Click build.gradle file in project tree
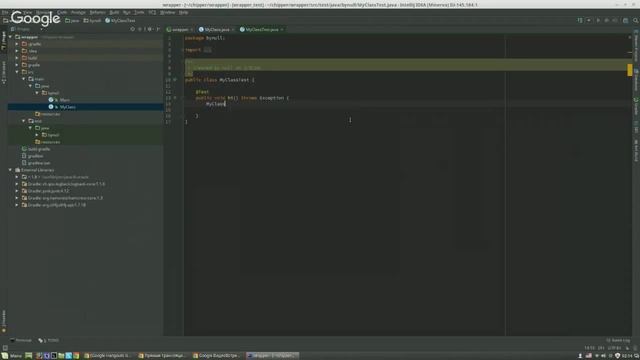The width and height of the screenshot is (640, 360). 36,149
